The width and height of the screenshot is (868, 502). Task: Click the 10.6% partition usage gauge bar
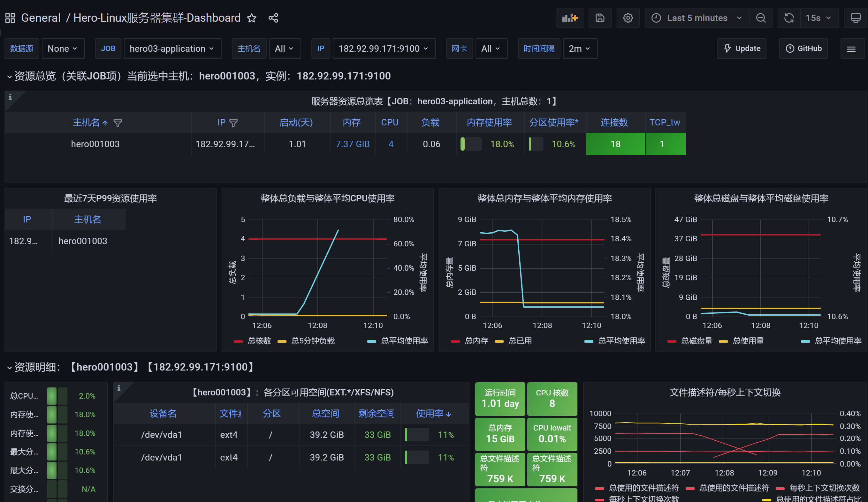[536, 144]
